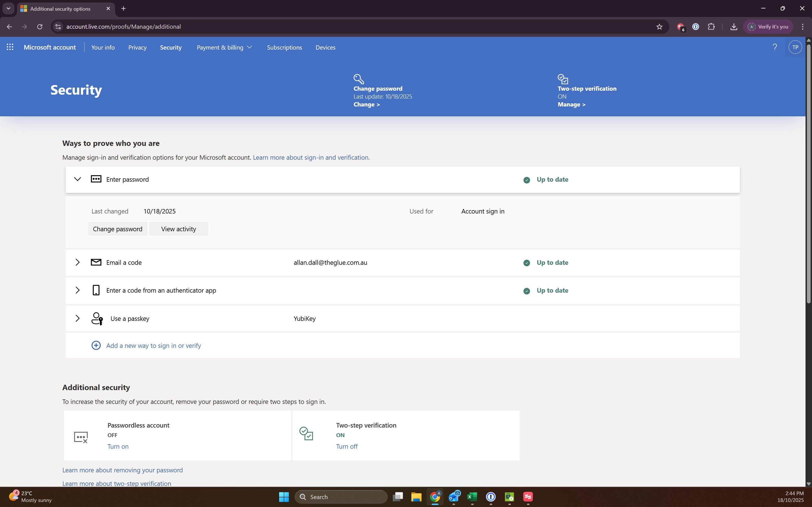
Task: Turn on Passwordless account
Action: pos(118,446)
